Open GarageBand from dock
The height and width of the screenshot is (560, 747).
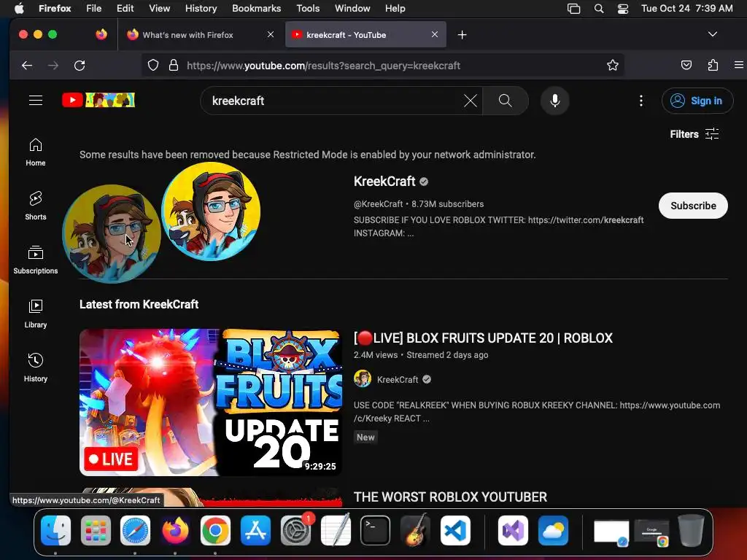(x=415, y=530)
